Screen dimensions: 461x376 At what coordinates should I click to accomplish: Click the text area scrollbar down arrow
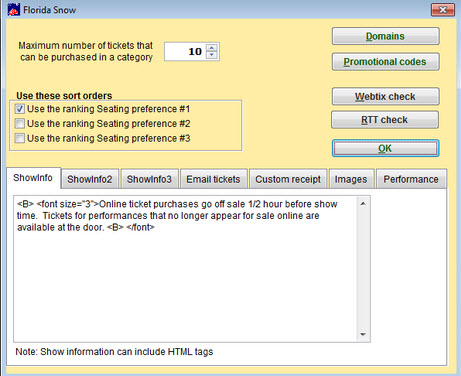tap(363, 334)
